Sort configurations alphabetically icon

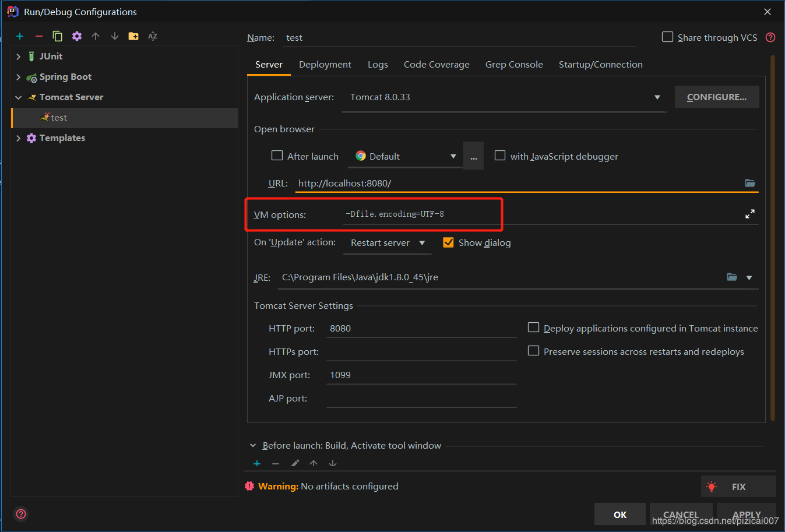click(x=153, y=36)
